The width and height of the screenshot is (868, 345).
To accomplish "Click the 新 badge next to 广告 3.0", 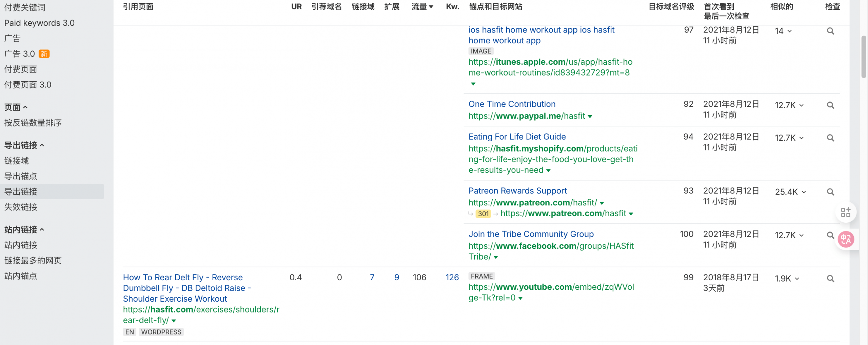I will 44,54.
